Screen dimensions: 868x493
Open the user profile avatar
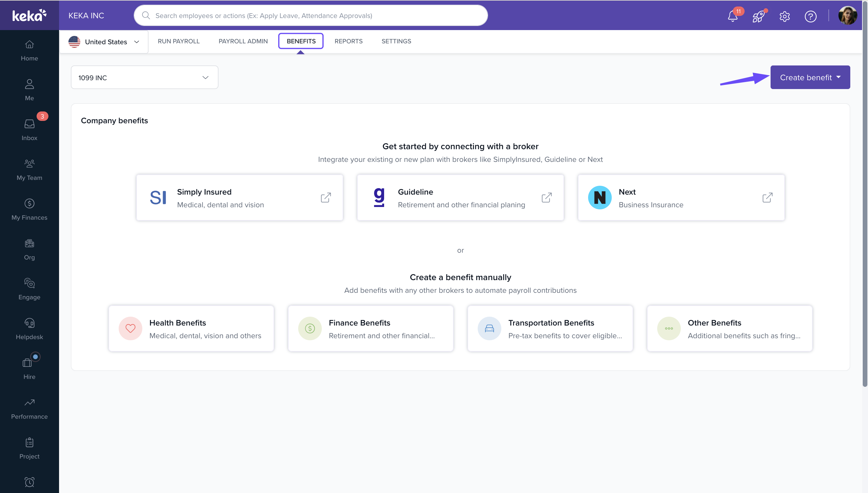(x=847, y=16)
